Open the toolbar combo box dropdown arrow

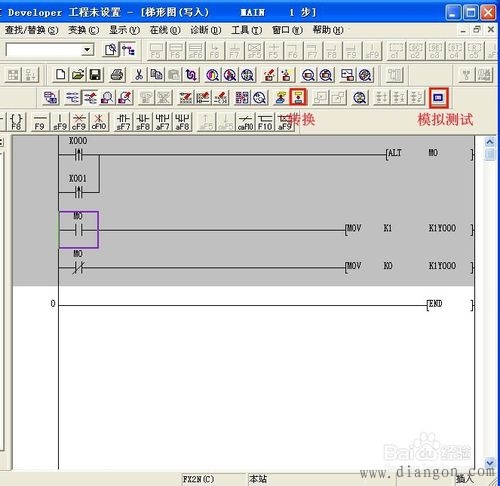click(87, 50)
